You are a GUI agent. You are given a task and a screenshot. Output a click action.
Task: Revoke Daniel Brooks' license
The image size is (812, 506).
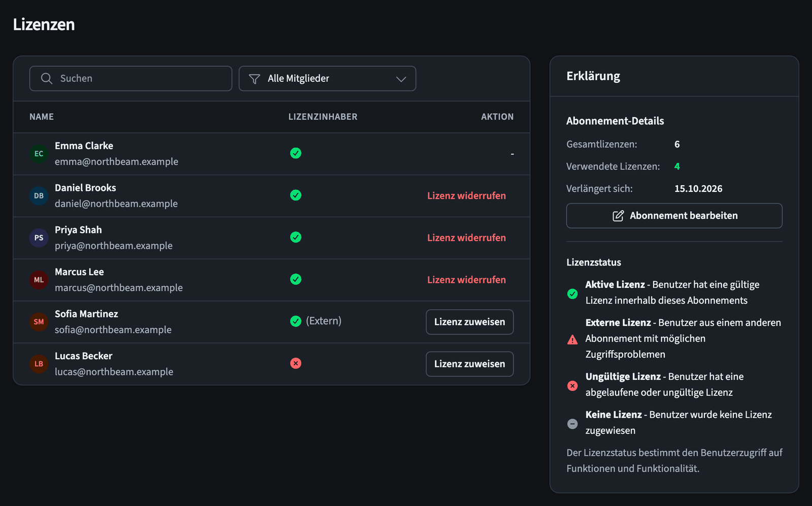coord(466,196)
